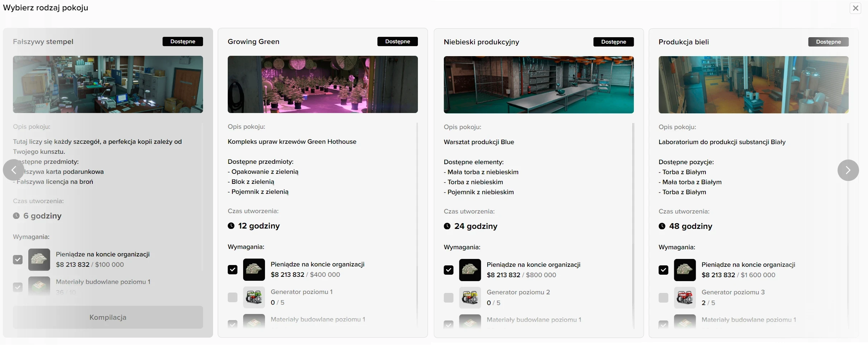Select the Growing Green card title
Screen dimensions: 868x348
click(253, 41)
